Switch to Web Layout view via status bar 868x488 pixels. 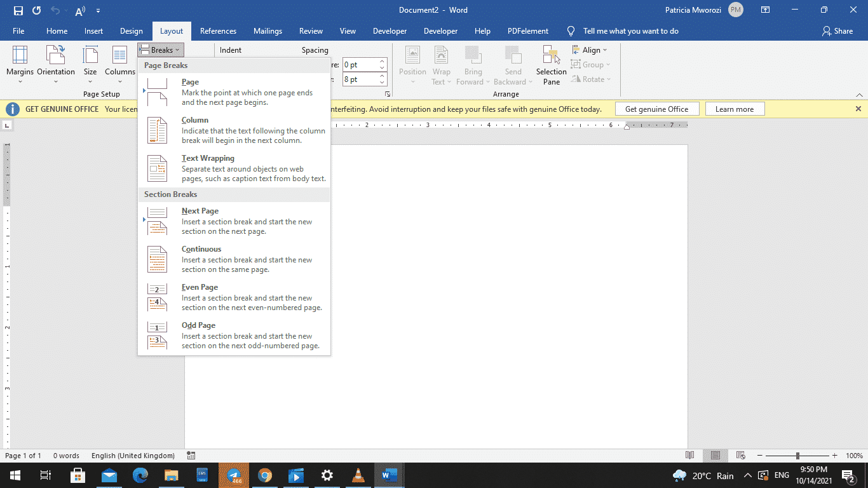point(740,456)
